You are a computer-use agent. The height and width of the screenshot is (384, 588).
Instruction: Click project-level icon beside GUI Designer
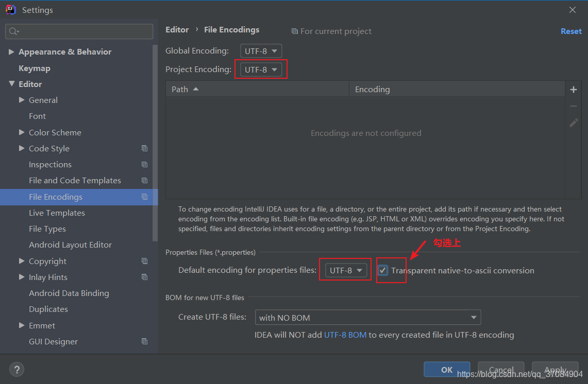point(144,341)
